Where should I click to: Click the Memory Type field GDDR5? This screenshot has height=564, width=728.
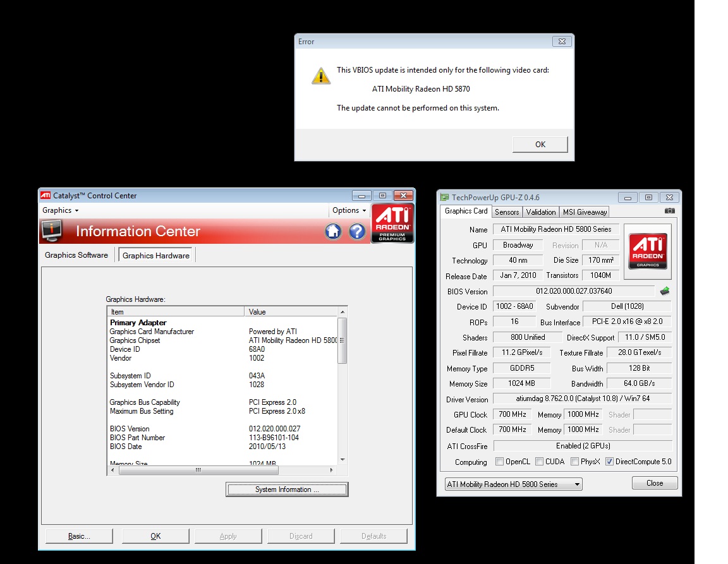(522, 368)
